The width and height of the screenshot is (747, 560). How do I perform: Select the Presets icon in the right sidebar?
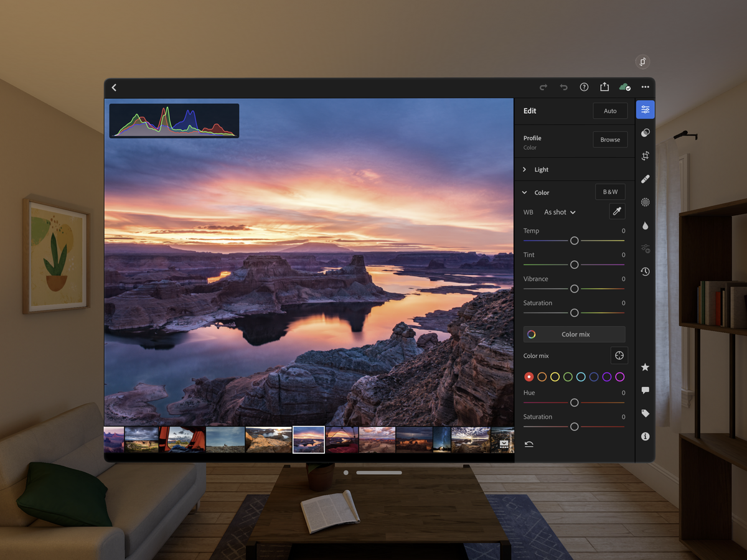(645, 133)
